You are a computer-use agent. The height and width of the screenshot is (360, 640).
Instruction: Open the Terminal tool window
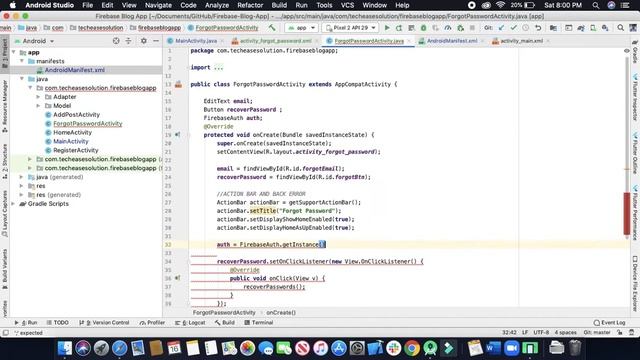[258, 322]
